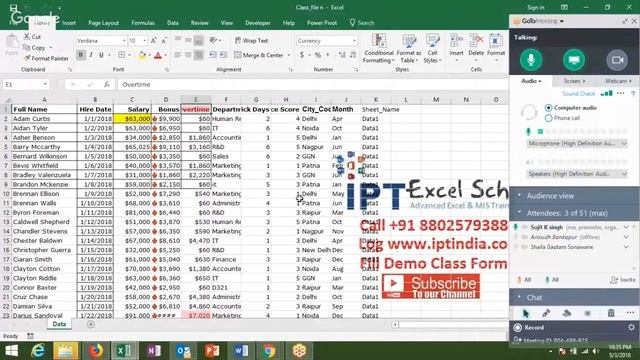Open Chrome from the taskbar
Image resolution: width=640 pixels, height=360 pixels.
coord(269,351)
